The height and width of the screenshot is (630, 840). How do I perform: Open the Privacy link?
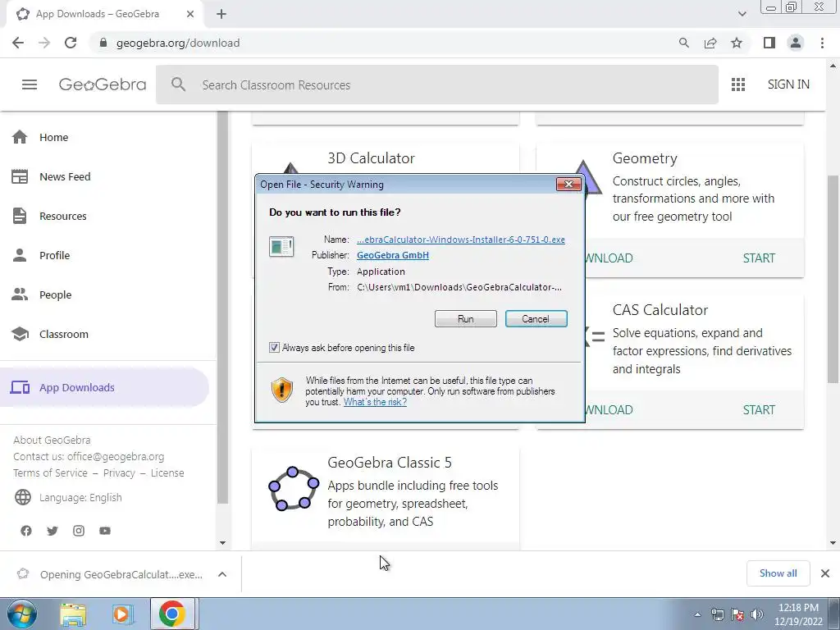pyautogui.click(x=119, y=473)
